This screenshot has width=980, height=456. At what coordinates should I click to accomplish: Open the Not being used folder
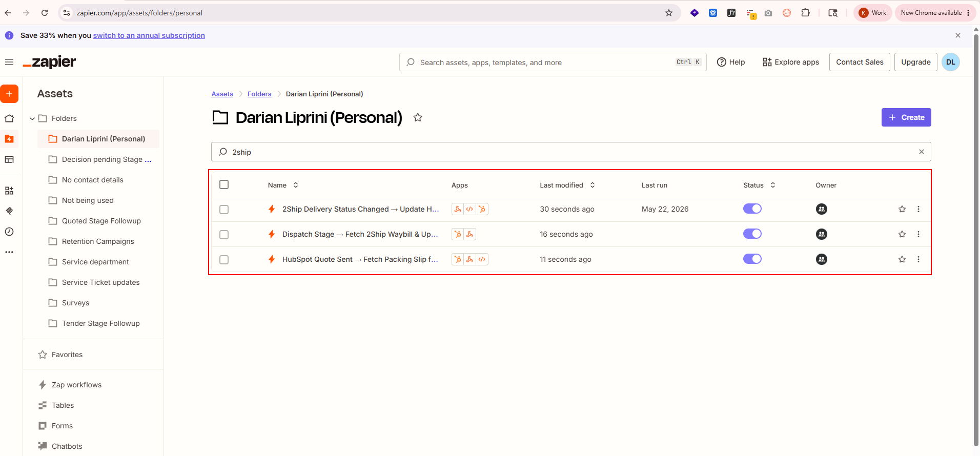(x=99, y=200)
